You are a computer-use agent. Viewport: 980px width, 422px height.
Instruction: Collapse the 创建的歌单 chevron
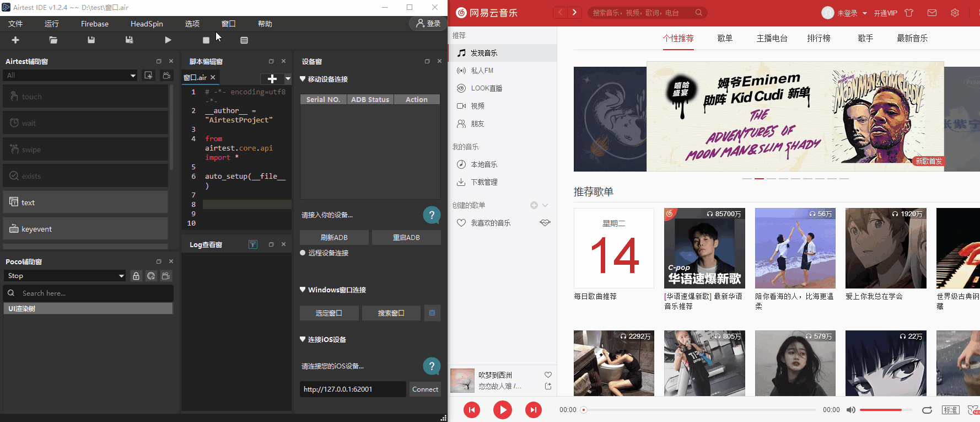[x=545, y=205]
